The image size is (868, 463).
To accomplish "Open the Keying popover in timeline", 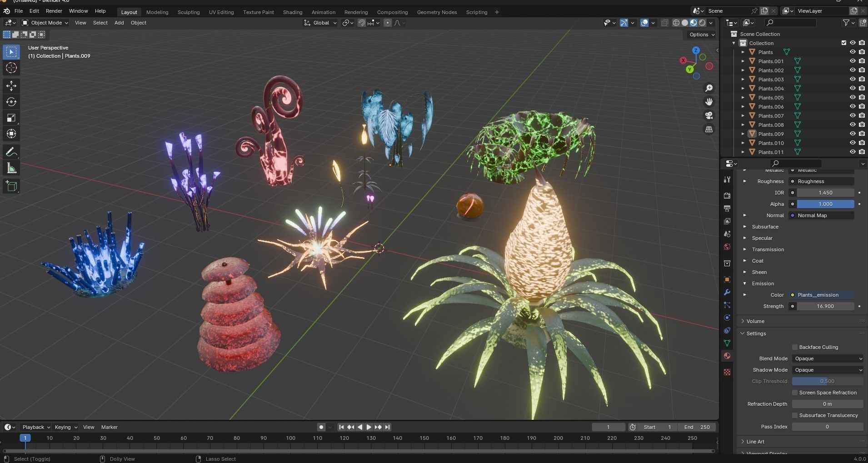I will pos(66,427).
